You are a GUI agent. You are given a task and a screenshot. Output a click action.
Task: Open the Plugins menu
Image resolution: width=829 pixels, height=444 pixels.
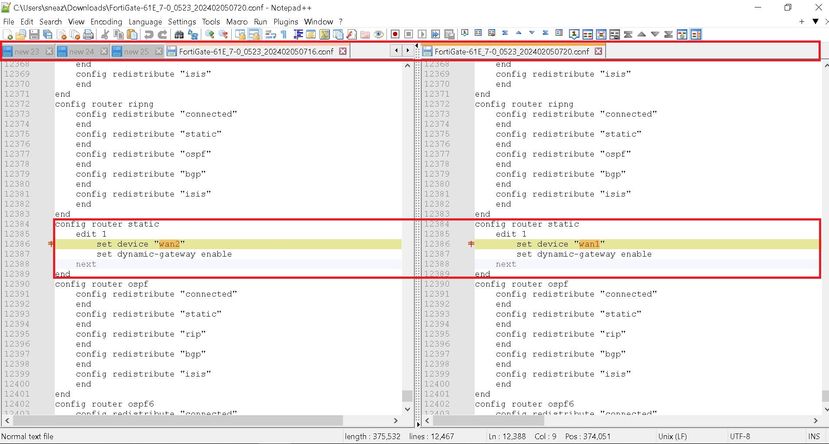285,22
